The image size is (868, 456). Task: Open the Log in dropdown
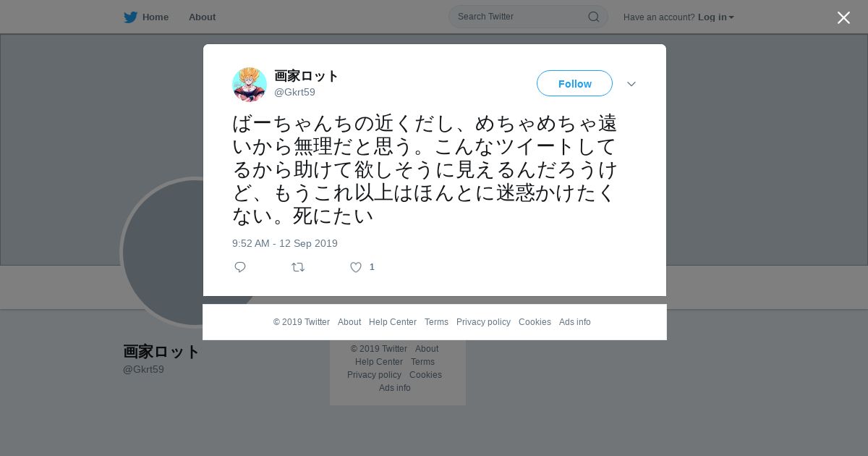[x=715, y=17]
